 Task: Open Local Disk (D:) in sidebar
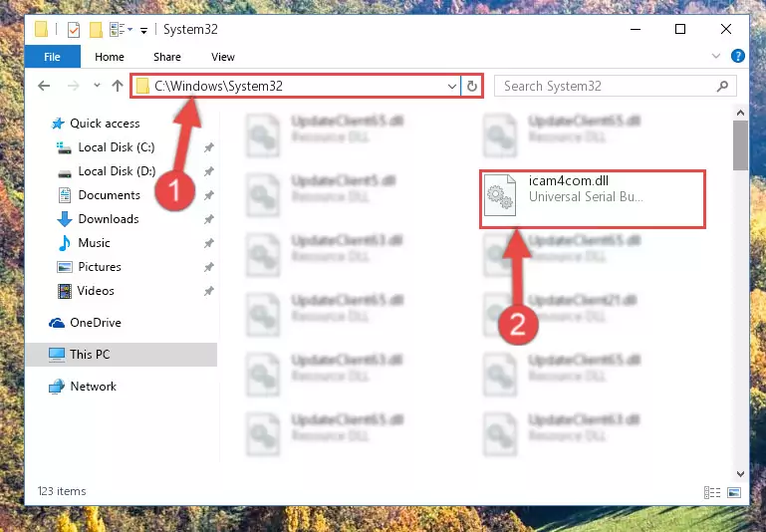click(x=117, y=171)
